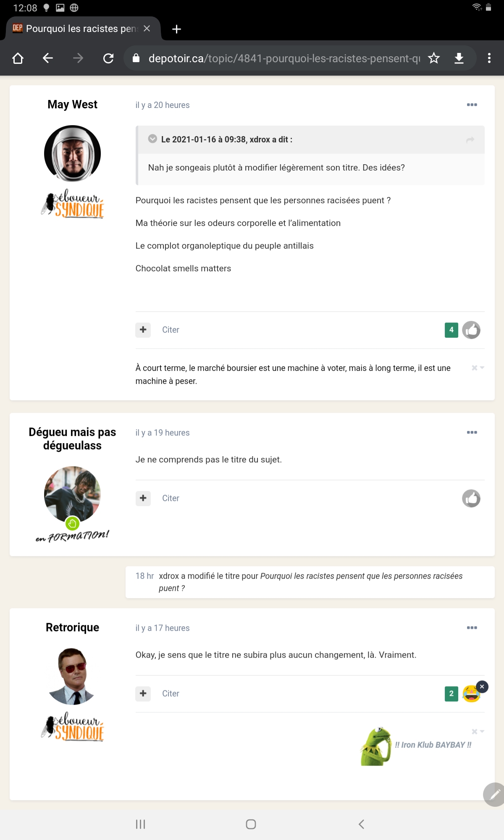Bookmark page with the star icon

(434, 58)
